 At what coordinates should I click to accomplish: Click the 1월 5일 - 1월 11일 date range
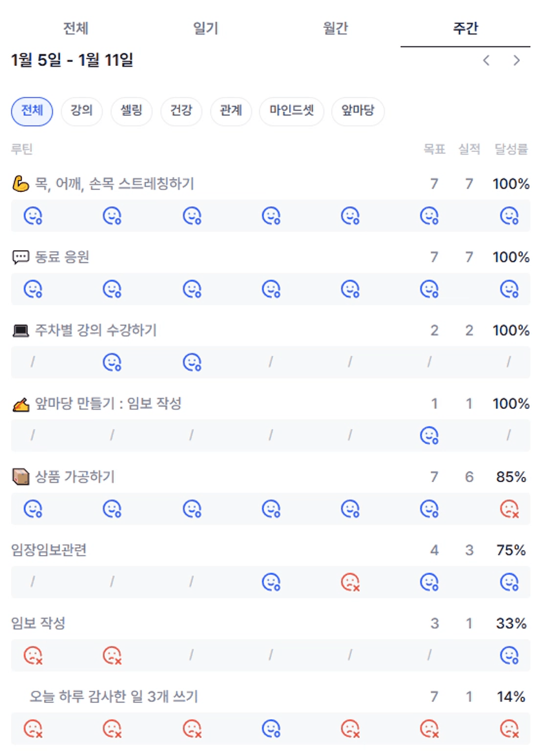72,61
